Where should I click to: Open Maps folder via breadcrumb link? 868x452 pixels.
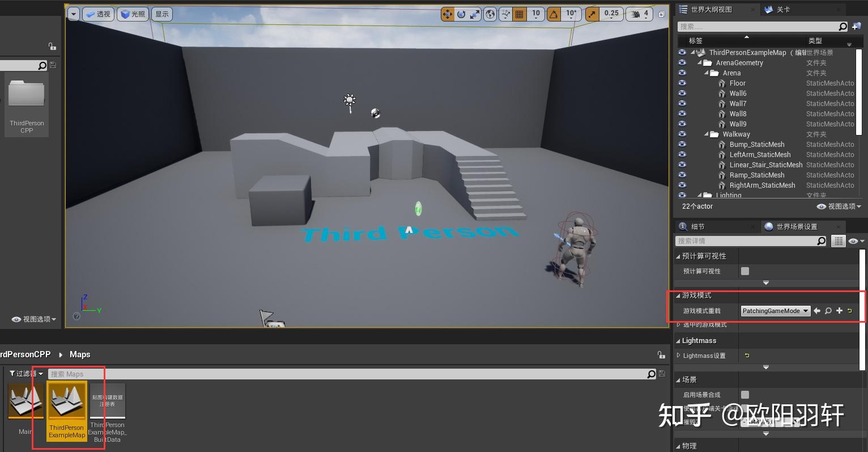pos(80,354)
